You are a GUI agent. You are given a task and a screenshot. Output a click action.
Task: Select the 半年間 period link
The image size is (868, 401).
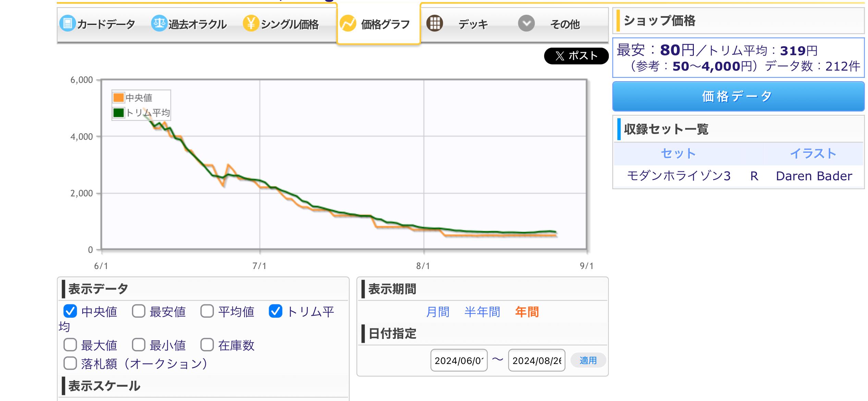482,312
